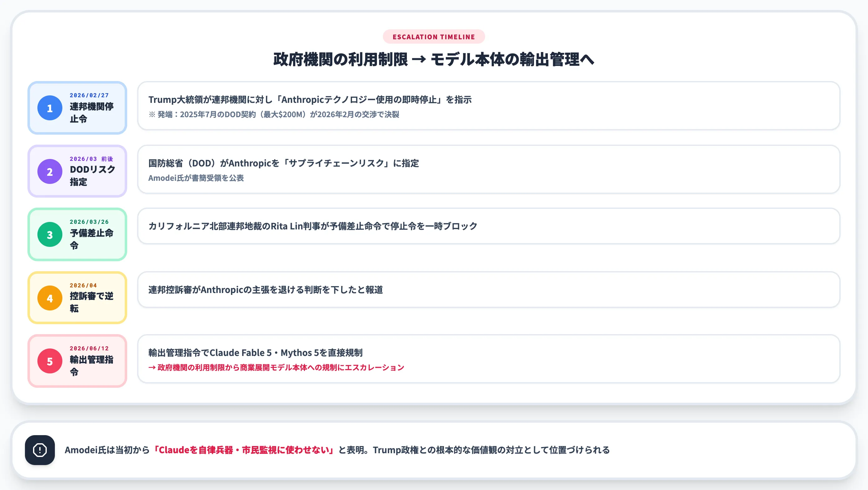Click the red step 5 circle
The height and width of the screenshot is (490, 868).
tap(50, 361)
